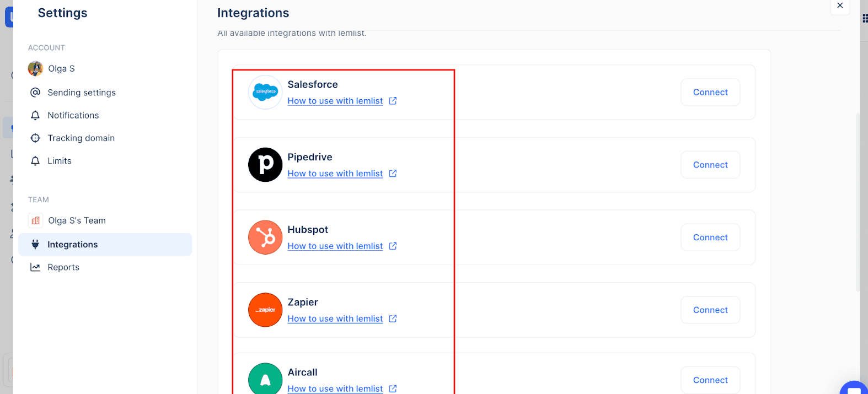Close the settings panel with X
Viewport: 868px width, 394px height.
click(840, 6)
